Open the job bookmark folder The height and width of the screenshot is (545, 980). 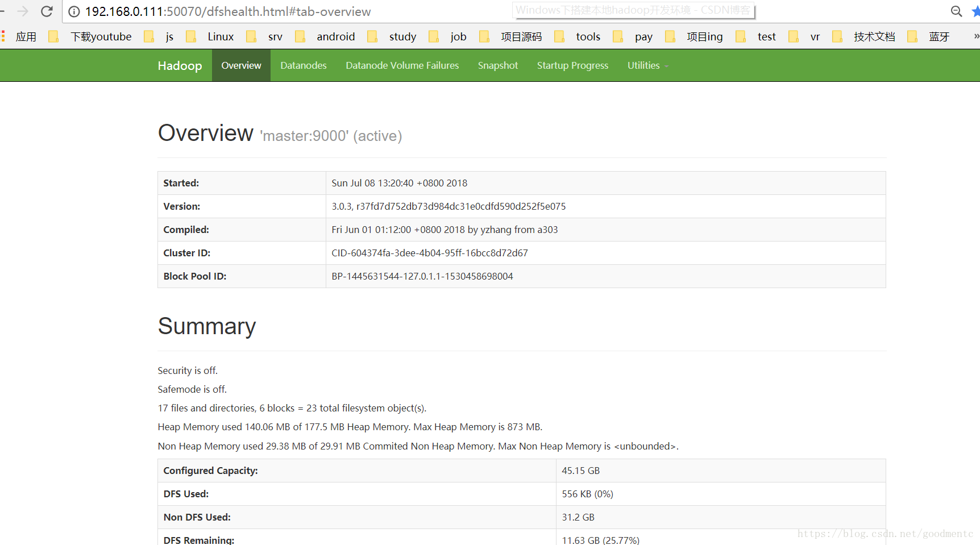(x=447, y=37)
